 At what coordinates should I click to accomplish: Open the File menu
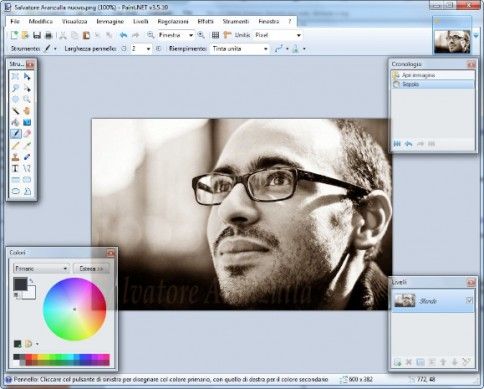15,21
